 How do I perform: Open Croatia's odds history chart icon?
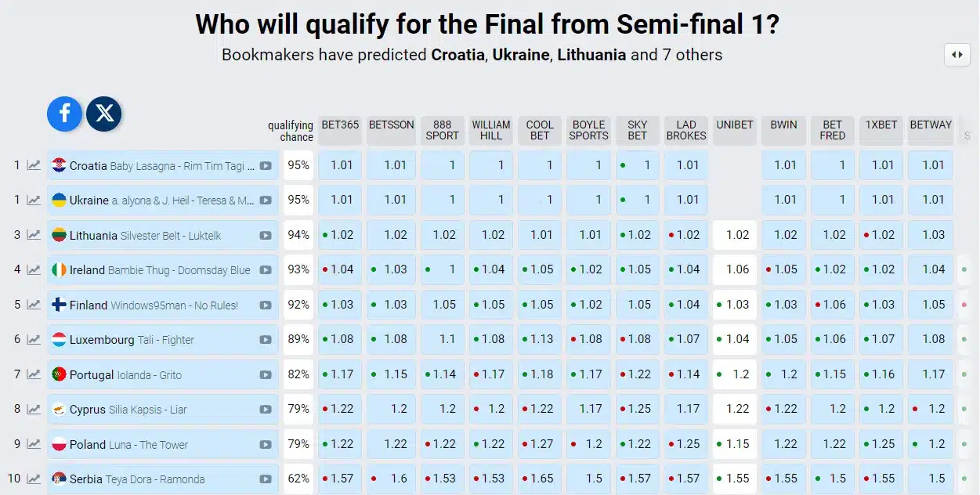[34, 165]
